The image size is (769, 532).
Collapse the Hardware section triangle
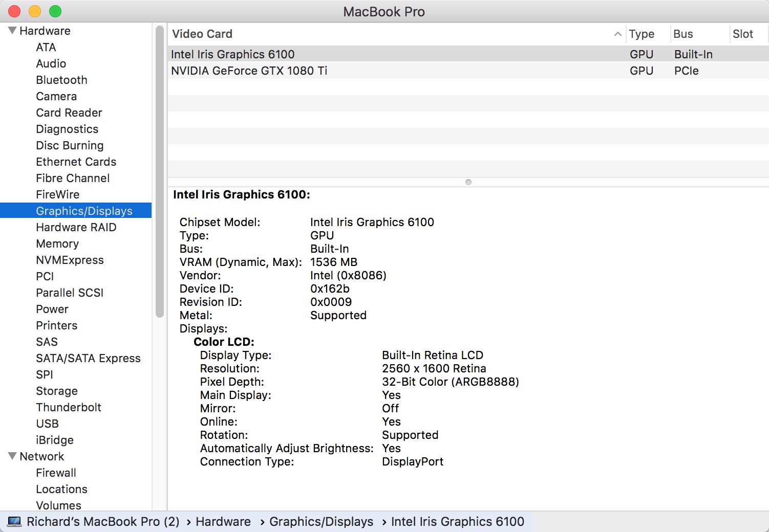coord(12,31)
